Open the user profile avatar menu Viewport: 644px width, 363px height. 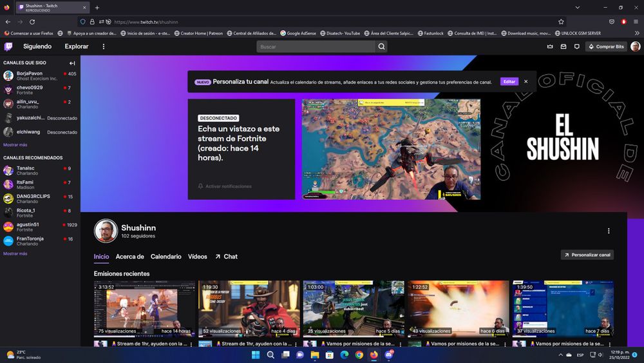click(x=635, y=46)
